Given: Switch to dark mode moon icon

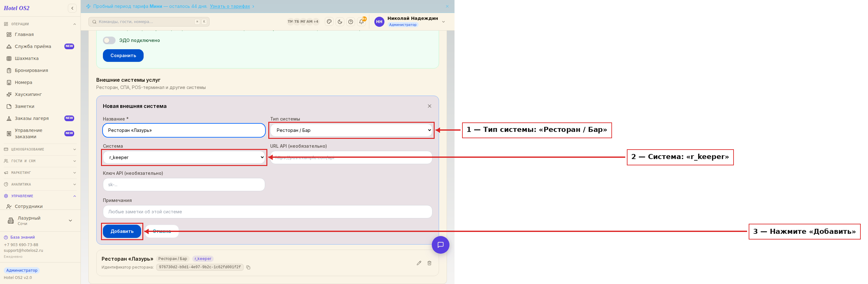Looking at the screenshot, I should (x=340, y=21).
